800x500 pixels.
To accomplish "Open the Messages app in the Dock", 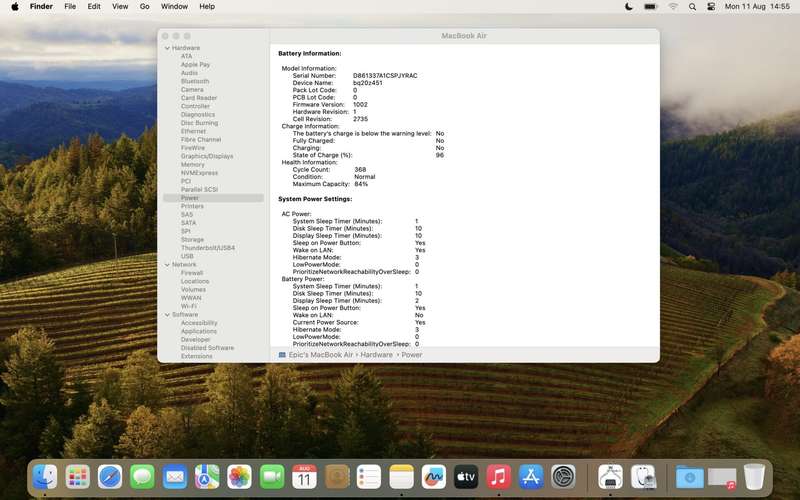I will (x=142, y=477).
